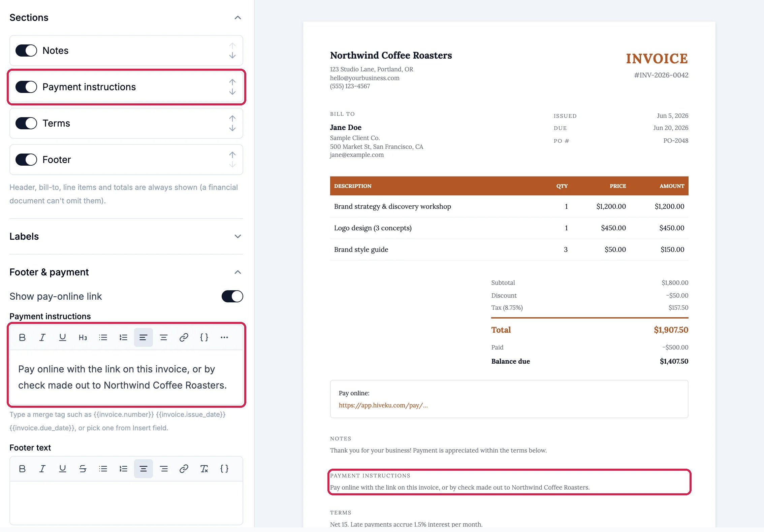Move Terms section down
Viewport: 764px width, 532px height.
[x=232, y=128]
